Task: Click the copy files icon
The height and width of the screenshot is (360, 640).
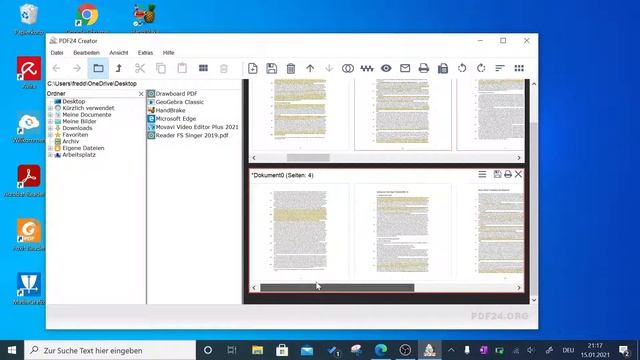Action: [161, 68]
